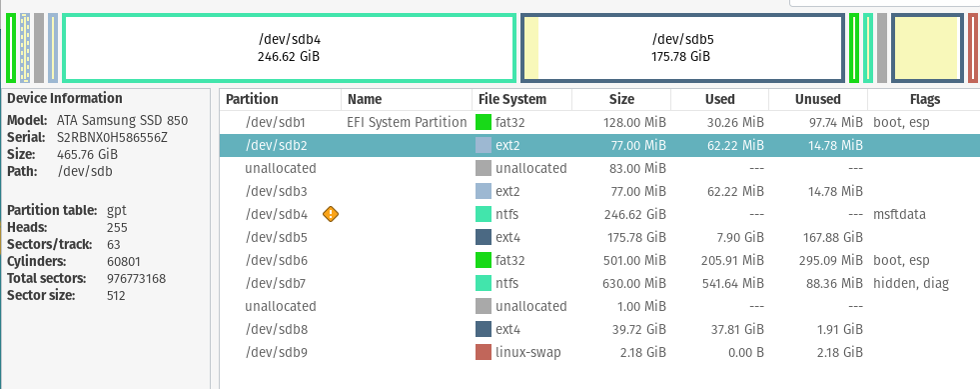Select the /dev/sdb3 partition row
980x389 pixels.
(x=600, y=191)
